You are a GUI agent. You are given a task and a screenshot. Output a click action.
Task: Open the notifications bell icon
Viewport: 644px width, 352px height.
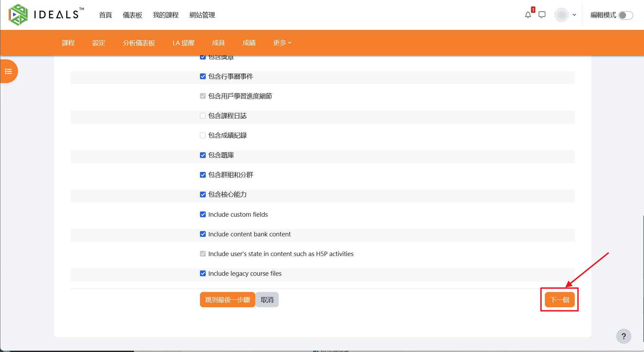tap(528, 15)
